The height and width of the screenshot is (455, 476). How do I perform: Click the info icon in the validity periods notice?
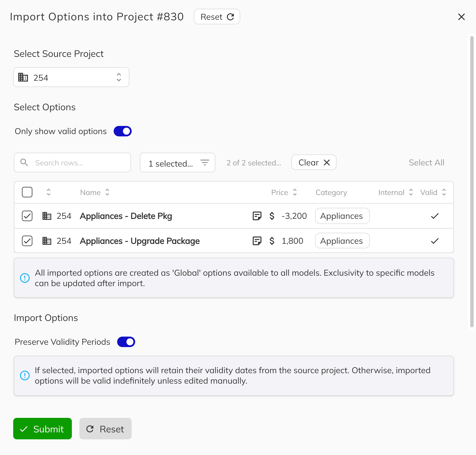(x=25, y=375)
